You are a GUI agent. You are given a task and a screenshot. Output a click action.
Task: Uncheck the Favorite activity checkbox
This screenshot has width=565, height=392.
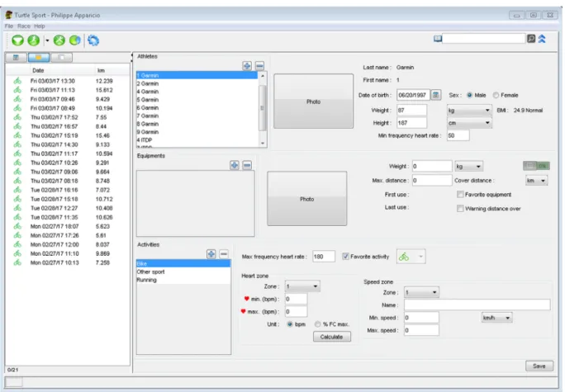click(345, 257)
